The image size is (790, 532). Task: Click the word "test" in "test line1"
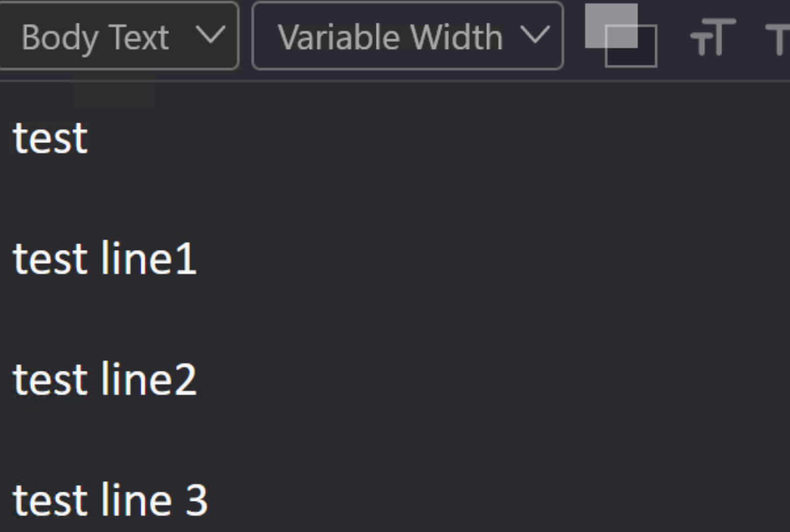click(x=51, y=259)
